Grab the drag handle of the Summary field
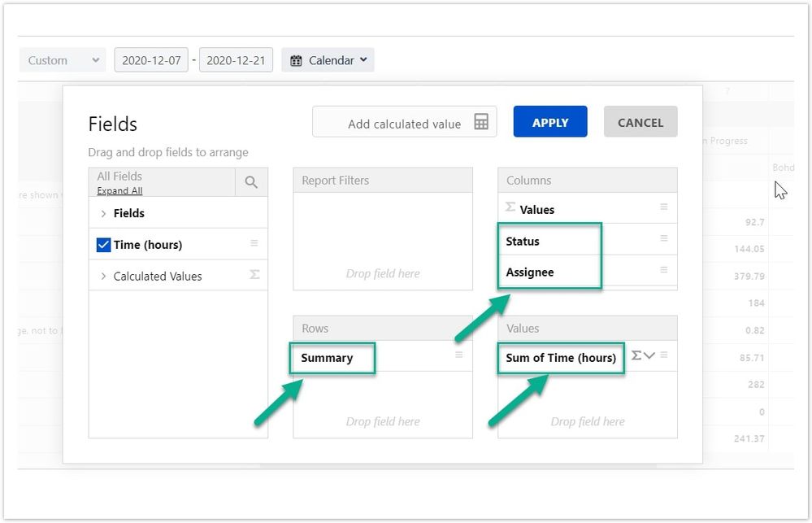The height and width of the screenshot is (523, 812). 458,356
